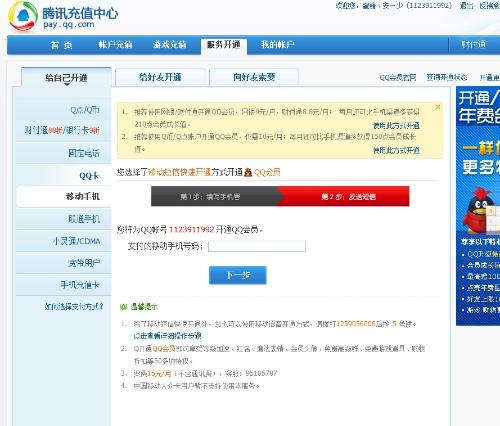This screenshot has height=426, width=500.
Task: Open the 首页 navigation item
Action: [62, 45]
